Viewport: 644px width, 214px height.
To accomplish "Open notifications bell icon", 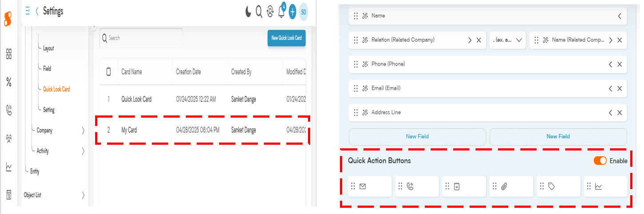I will (281, 12).
